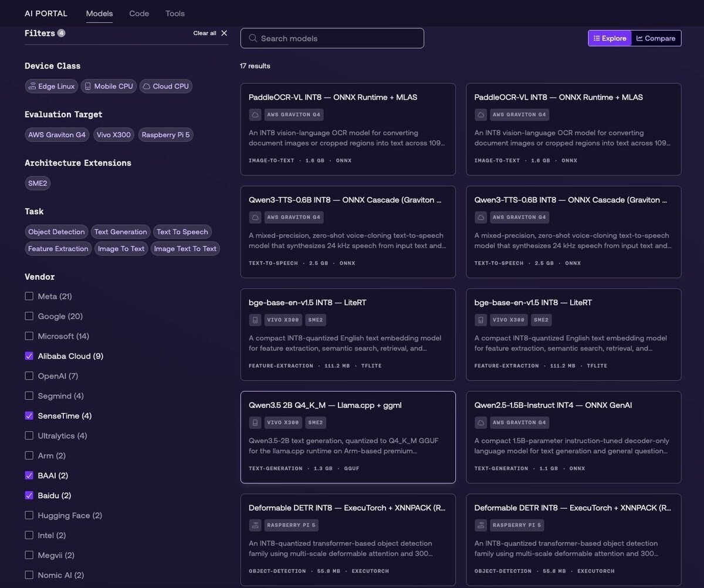704x588 pixels.
Task: Toggle the AWS Graviton G4 evaluation target chip
Action: [57, 135]
